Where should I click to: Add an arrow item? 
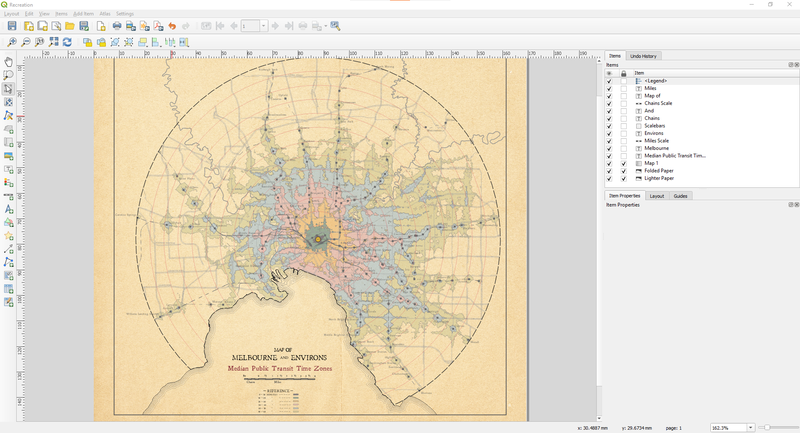[8, 249]
